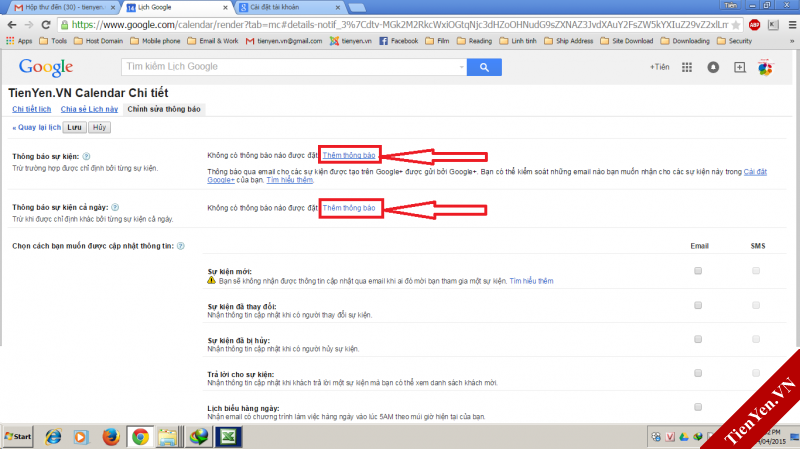
Task: Click the Lưu save button
Action: tap(74, 128)
